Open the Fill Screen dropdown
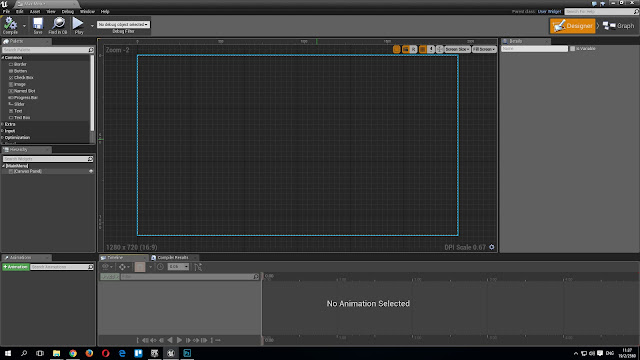640x360 pixels. click(x=484, y=49)
